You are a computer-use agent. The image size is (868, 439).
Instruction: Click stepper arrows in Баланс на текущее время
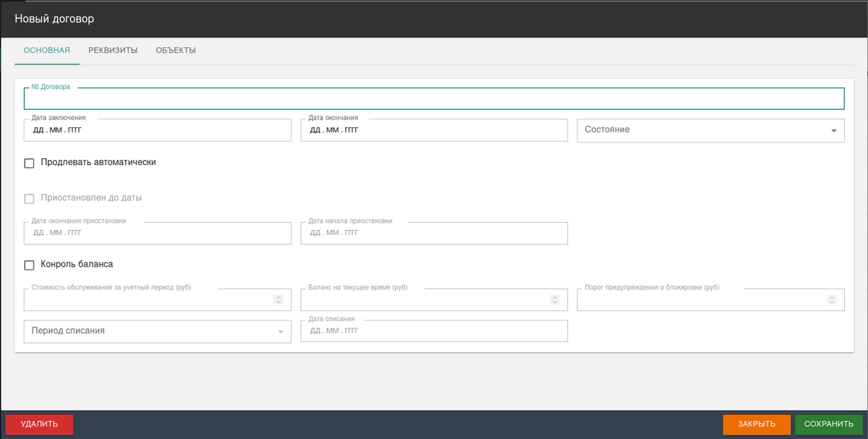pyautogui.click(x=555, y=299)
